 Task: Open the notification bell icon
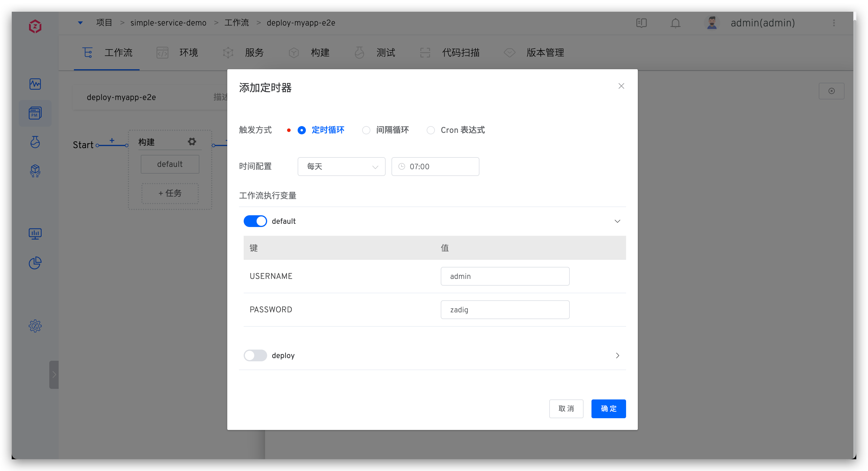pos(675,23)
